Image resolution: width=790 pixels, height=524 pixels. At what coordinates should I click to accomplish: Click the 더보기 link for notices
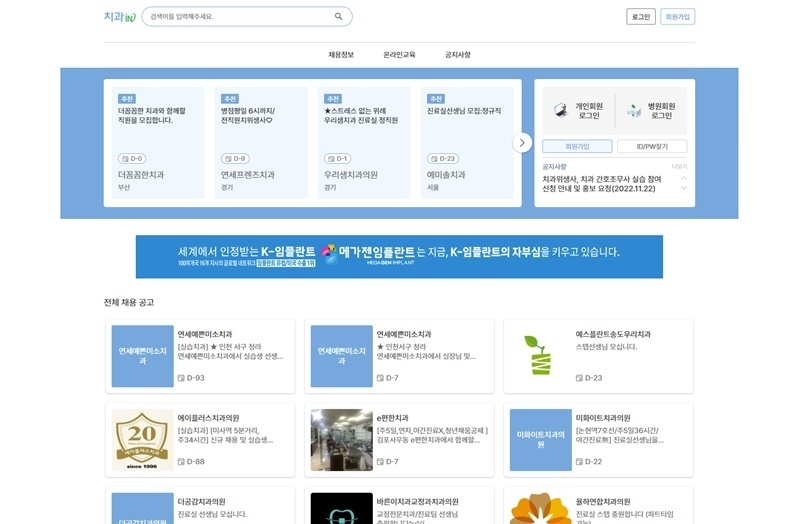point(679,166)
